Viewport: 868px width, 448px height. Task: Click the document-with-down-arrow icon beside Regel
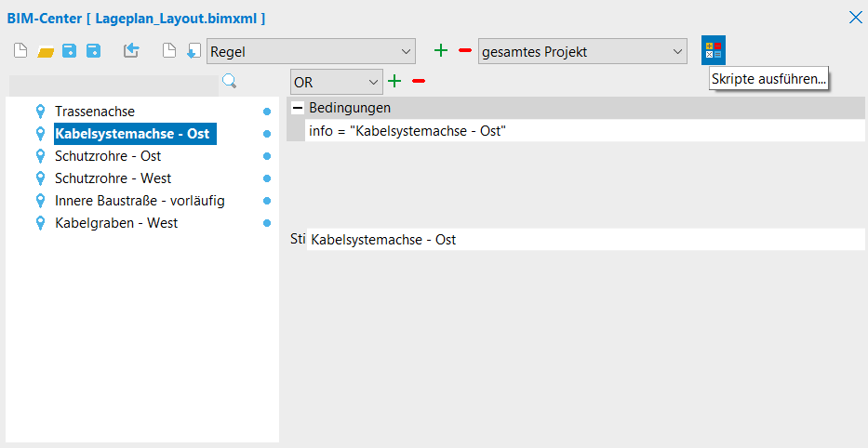(194, 51)
